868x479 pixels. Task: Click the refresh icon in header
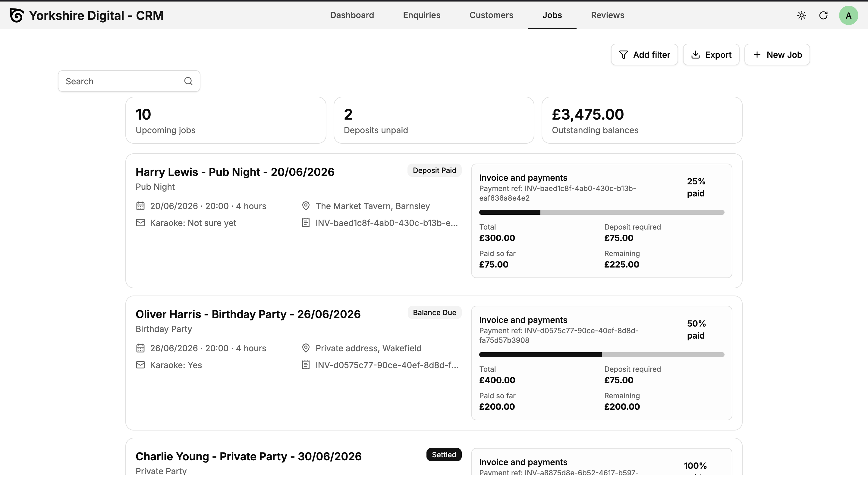click(823, 15)
